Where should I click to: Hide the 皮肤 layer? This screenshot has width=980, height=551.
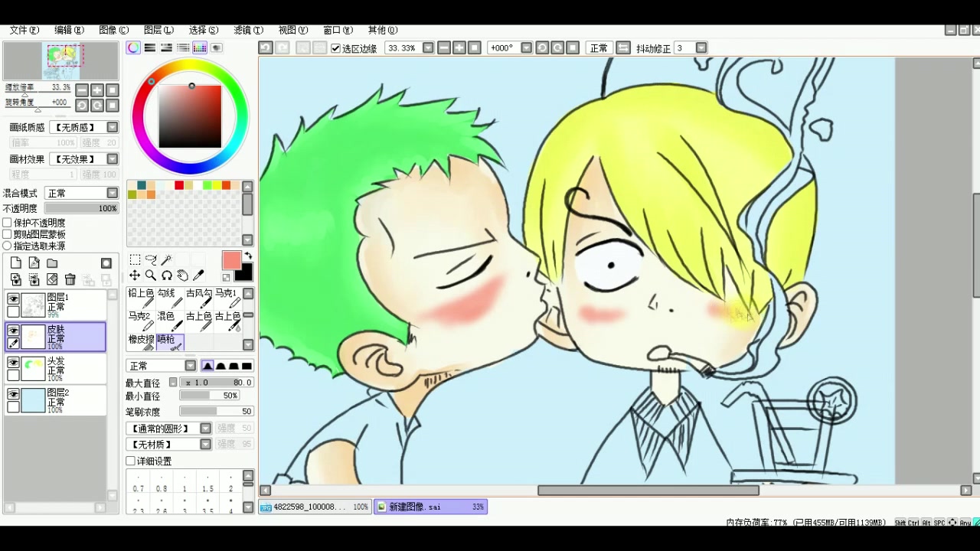click(13, 331)
